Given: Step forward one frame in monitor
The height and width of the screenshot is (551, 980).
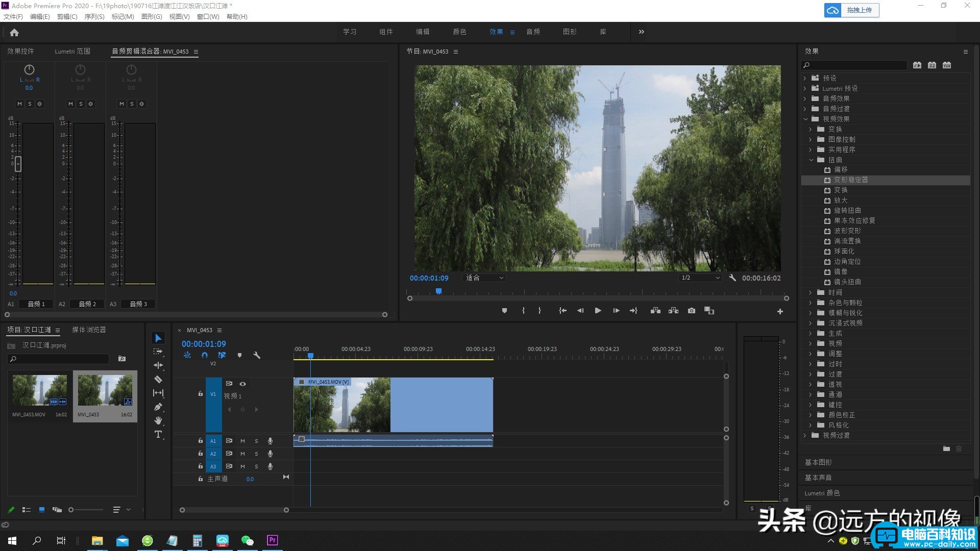Looking at the screenshot, I should (x=616, y=311).
